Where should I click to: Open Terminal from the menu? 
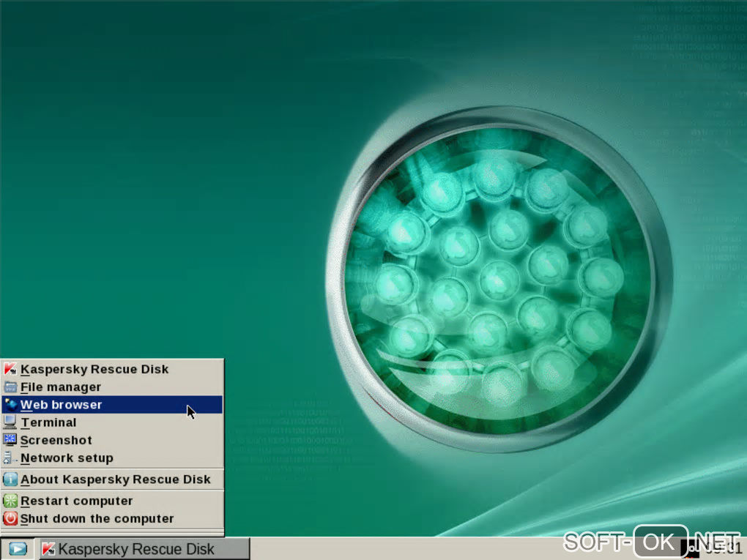(112, 422)
